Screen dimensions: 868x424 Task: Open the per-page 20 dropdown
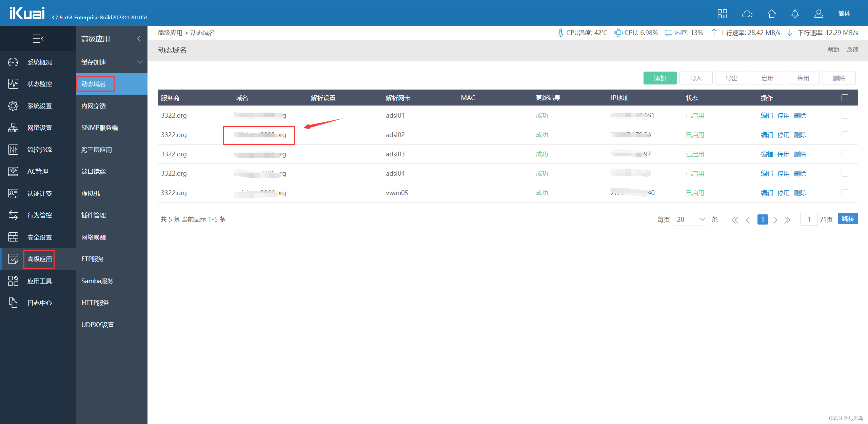click(690, 219)
